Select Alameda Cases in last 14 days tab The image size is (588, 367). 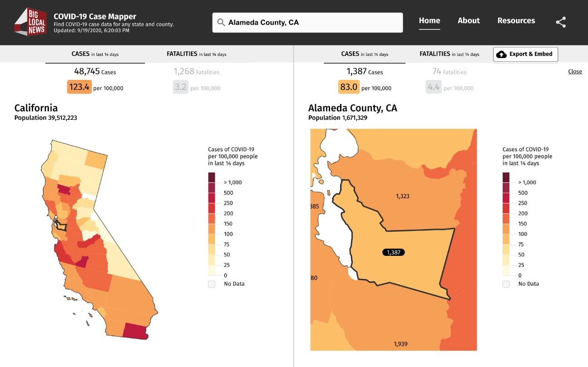365,54
